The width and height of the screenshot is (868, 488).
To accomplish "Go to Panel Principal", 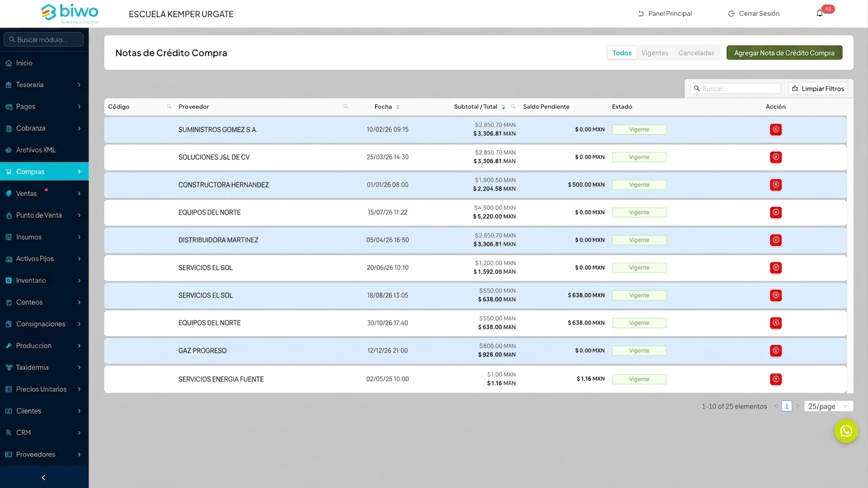I will coord(665,13).
